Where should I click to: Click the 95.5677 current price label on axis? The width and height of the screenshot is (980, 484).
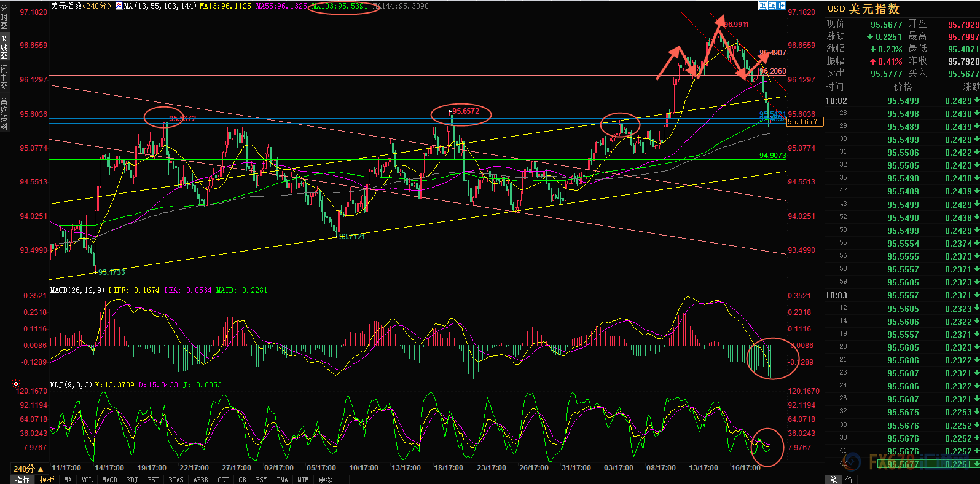click(802, 122)
